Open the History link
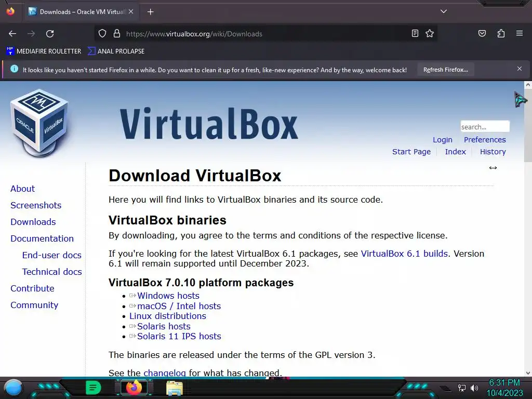Screen dimensions: 532x399 point(493,152)
